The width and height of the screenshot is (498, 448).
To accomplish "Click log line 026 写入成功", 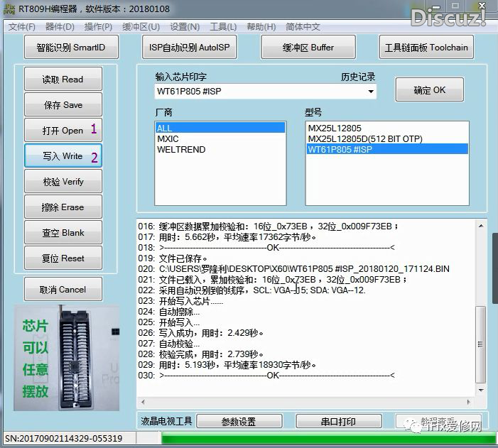I will coord(201,333).
